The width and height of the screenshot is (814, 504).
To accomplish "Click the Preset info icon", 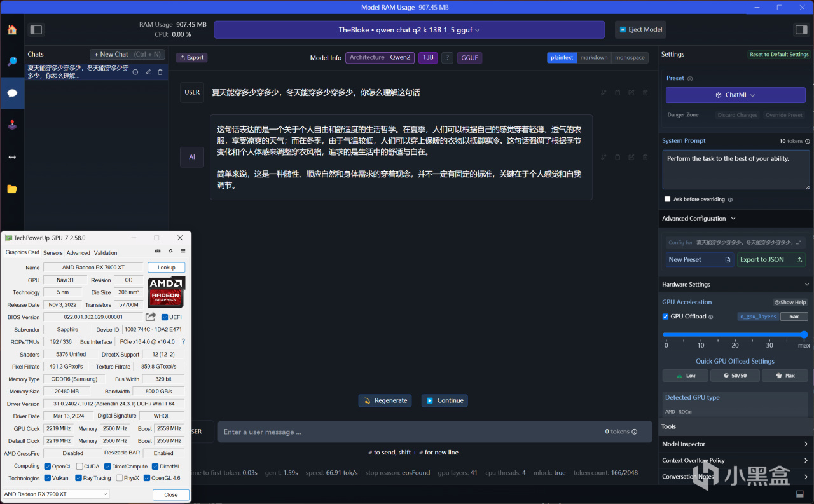I will [x=690, y=79].
